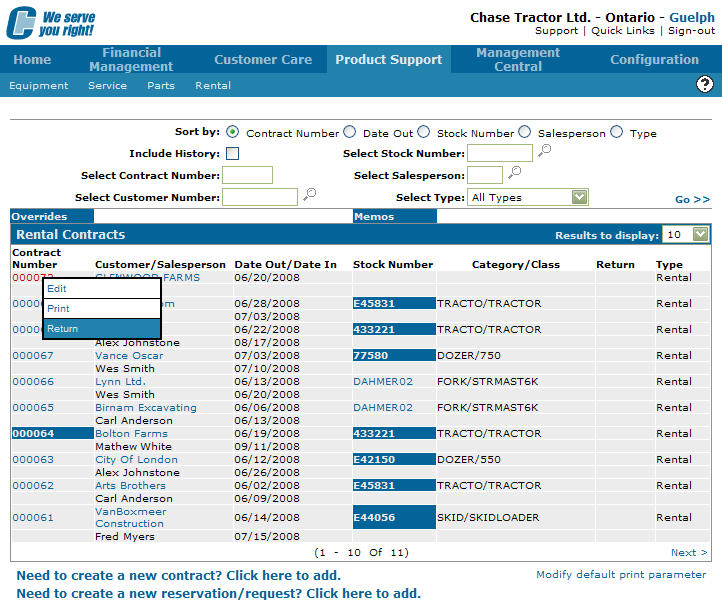Viewport: 722px width, 604px height.
Task: Open contract number 000061
Action: click(x=33, y=517)
